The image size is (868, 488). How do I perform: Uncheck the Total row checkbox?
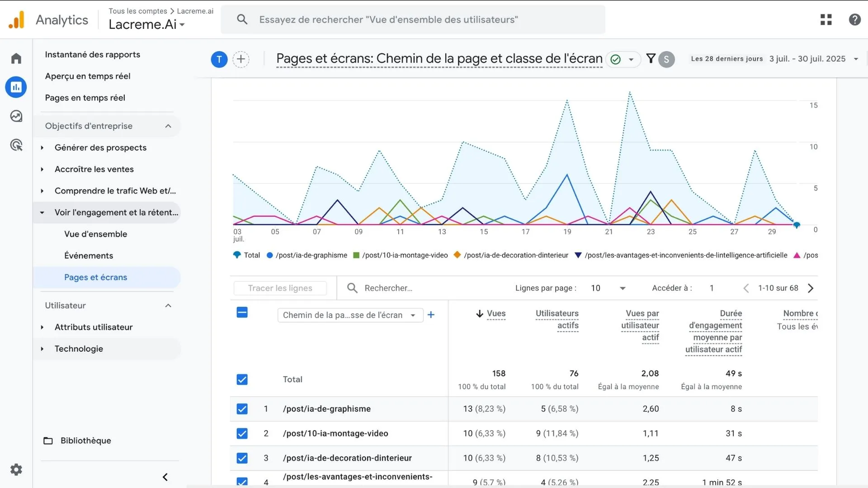(x=242, y=380)
